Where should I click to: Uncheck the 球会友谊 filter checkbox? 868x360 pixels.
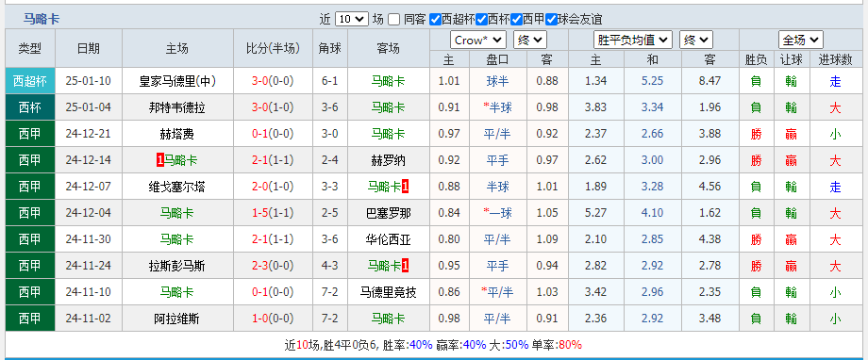[551, 20]
